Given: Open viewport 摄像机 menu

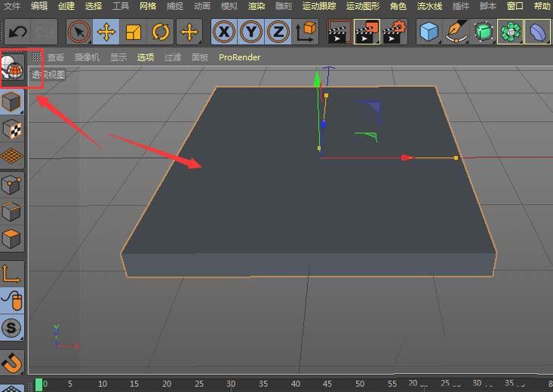Looking at the screenshot, I should pyautogui.click(x=87, y=57).
